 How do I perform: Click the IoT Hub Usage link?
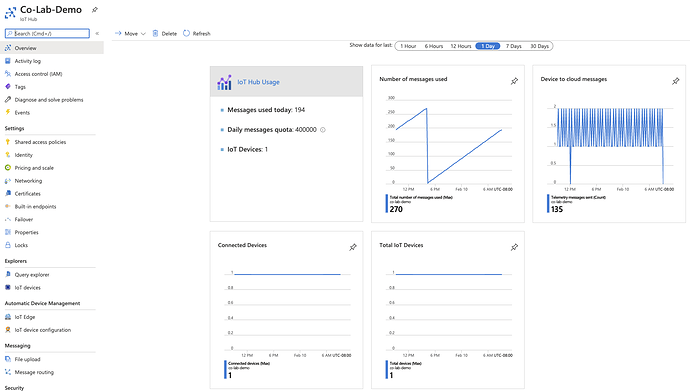[x=258, y=82]
